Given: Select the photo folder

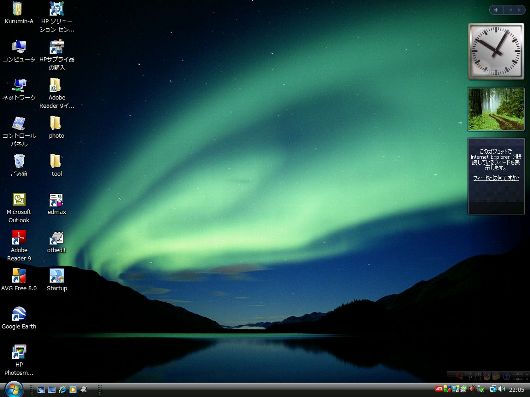Looking at the screenshot, I should pos(56,127).
